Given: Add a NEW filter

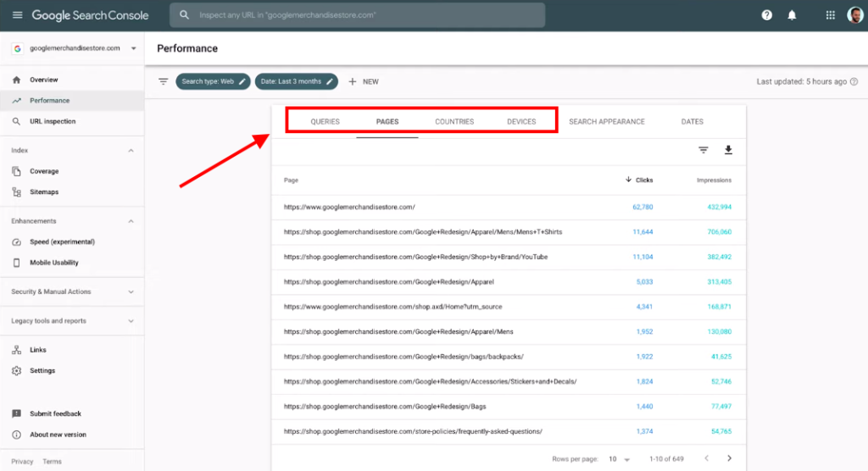Looking at the screenshot, I should click(x=364, y=81).
